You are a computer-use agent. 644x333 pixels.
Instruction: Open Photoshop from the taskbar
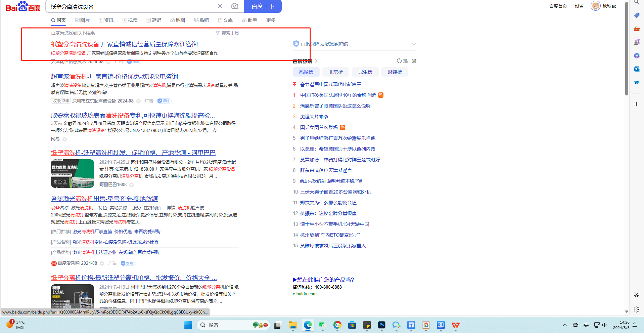[x=381, y=325]
